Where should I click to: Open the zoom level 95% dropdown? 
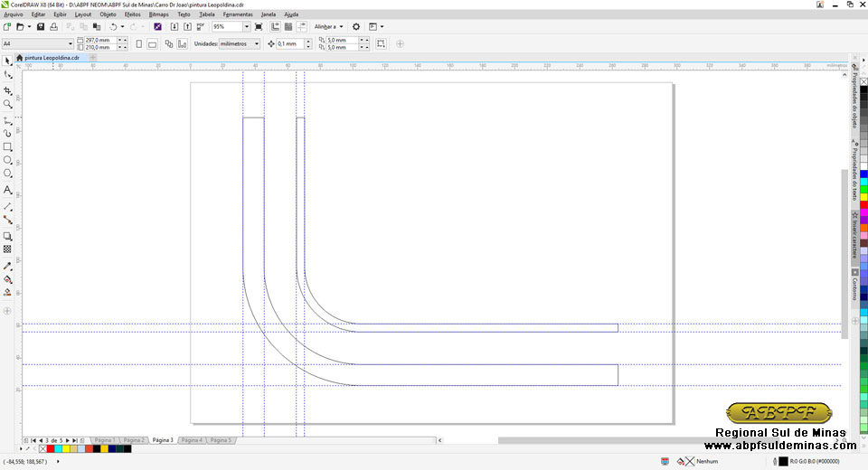[x=246, y=27]
